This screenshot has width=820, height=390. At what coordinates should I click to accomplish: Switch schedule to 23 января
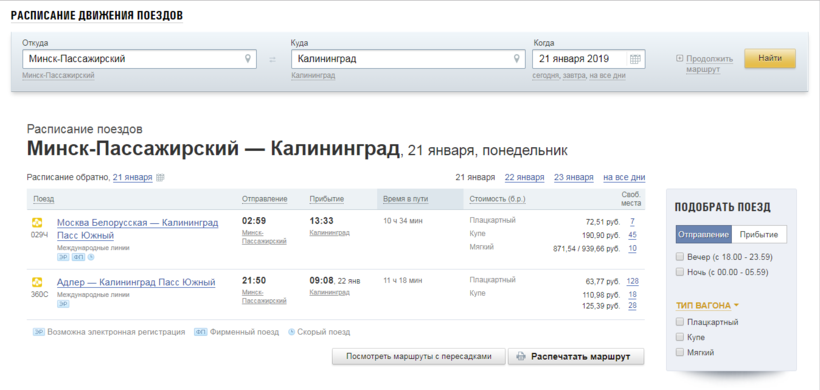[574, 177]
